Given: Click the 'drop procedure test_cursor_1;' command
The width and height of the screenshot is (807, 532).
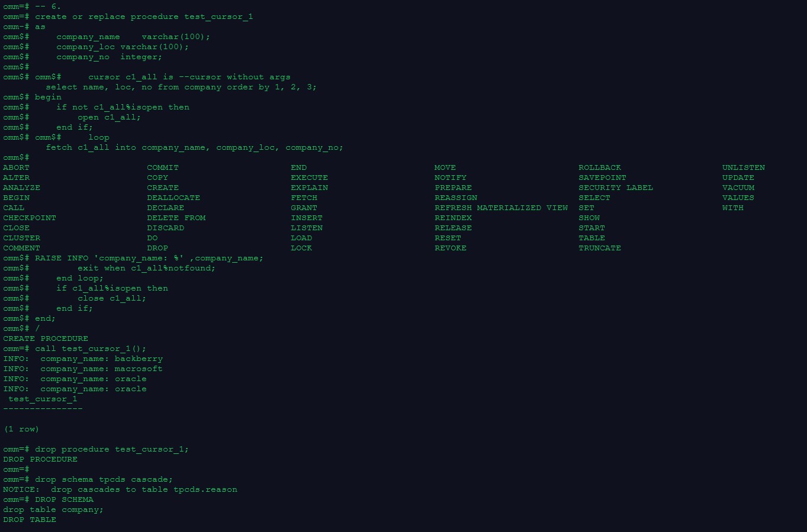Looking at the screenshot, I should pos(112,449).
